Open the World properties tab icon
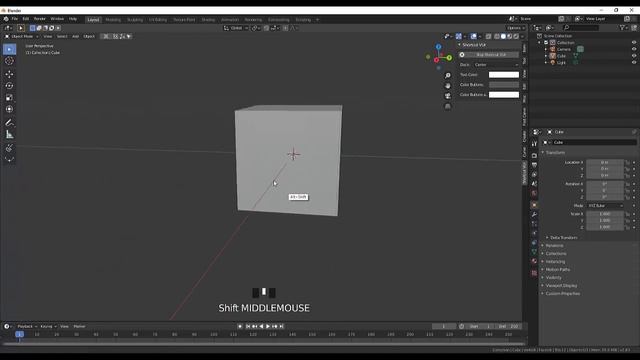This screenshot has height=360, width=640. (x=534, y=193)
